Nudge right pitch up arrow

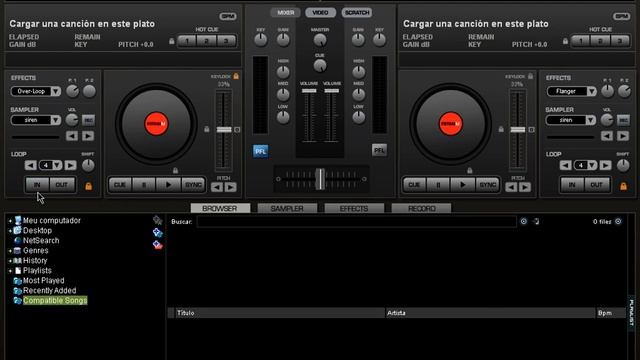pos(525,187)
